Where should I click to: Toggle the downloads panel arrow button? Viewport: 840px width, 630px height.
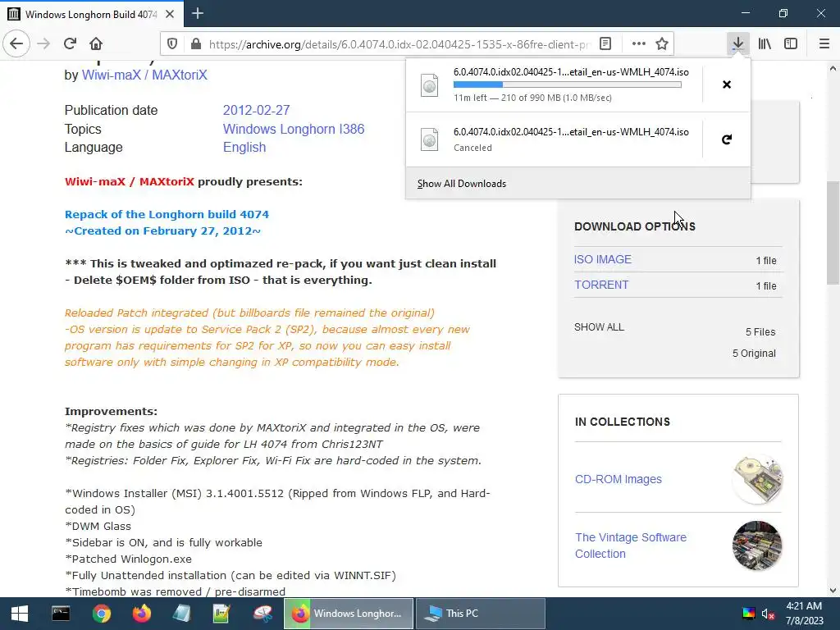coord(738,43)
